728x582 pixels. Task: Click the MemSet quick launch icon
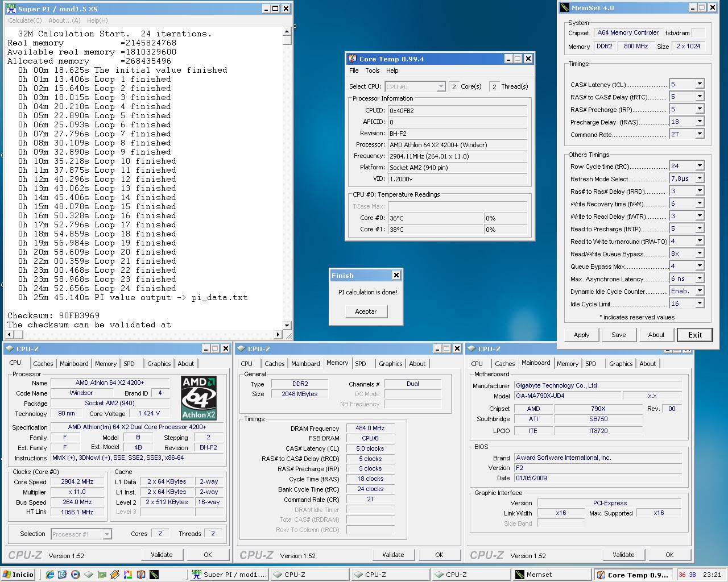pyautogui.click(x=154, y=575)
